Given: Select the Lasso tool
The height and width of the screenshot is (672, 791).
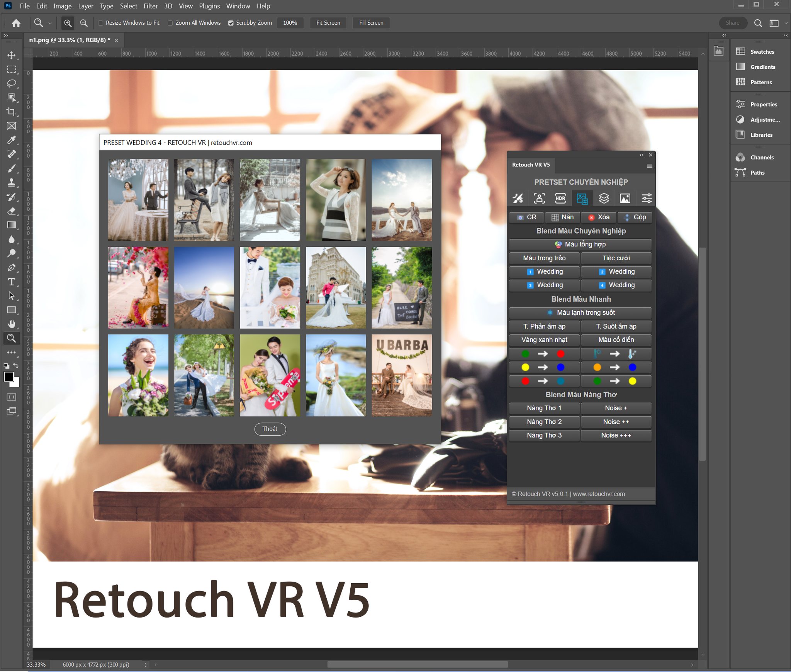Looking at the screenshot, I should point(12,83).
